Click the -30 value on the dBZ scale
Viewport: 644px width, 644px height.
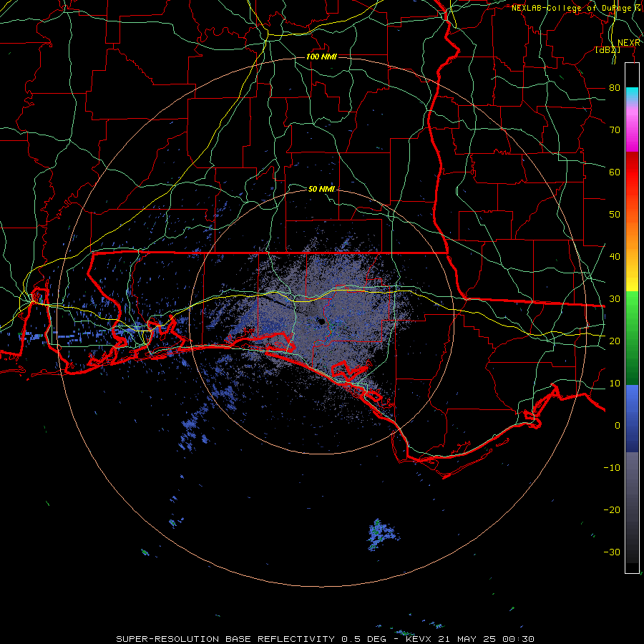(x=612, y=552)
